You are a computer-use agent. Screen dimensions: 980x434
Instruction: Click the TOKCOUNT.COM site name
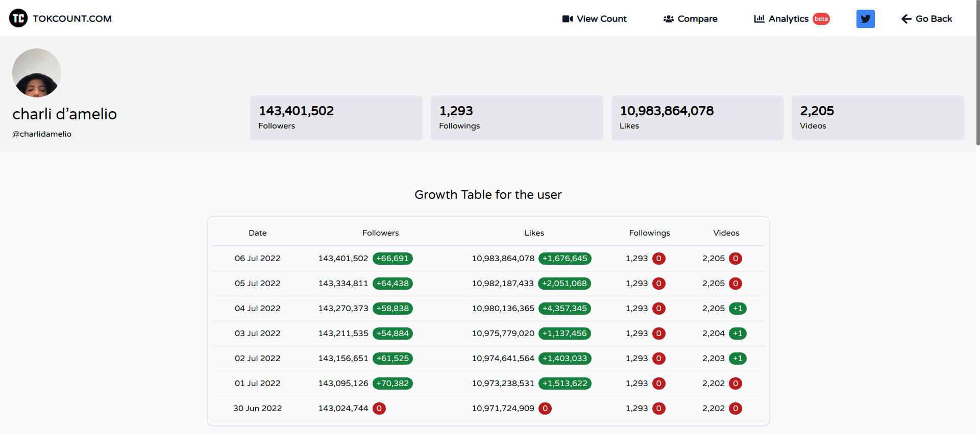(72, 19)
